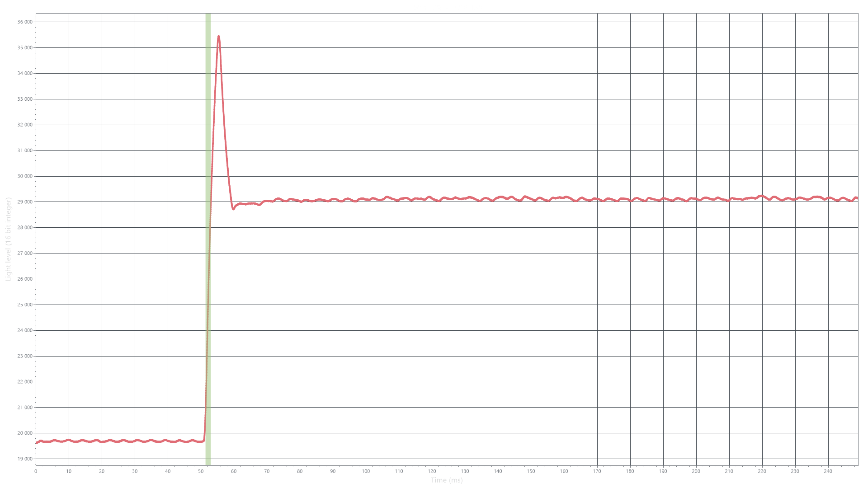
Task: Click the 200 tick on the time axis
Action: pos(696,471)
